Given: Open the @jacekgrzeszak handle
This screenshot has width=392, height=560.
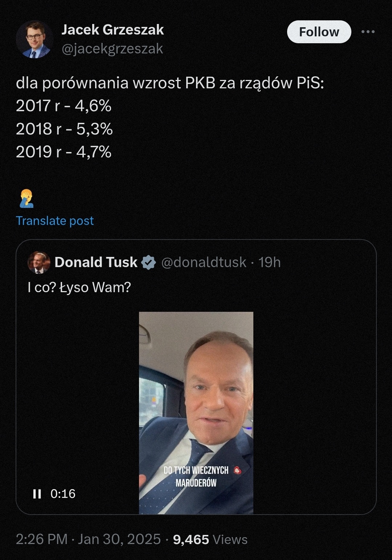Looking at the screenshot, I should (112, 49).
